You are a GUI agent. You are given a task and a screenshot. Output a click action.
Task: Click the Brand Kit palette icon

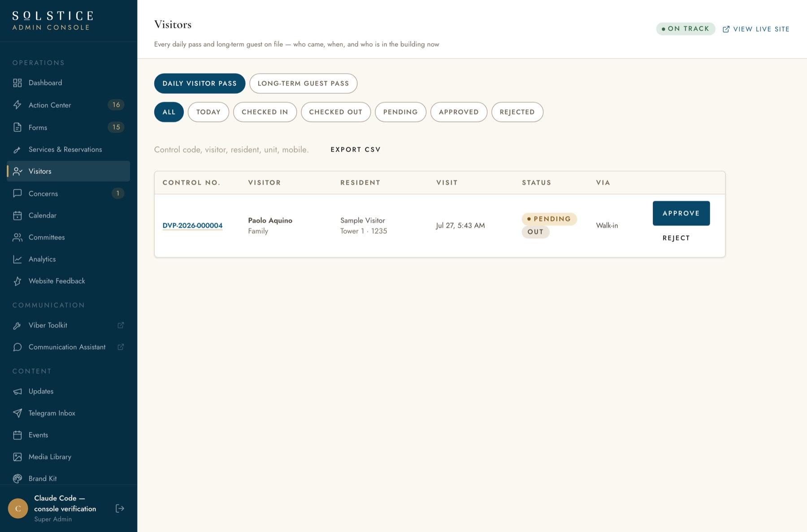click(17, 479)
